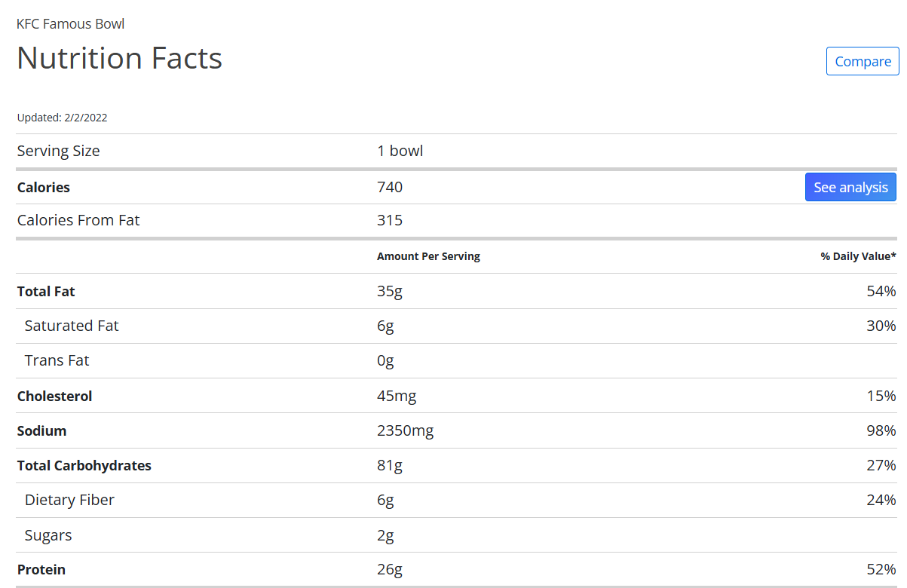Image resolution: width=907 pixels, height=588 pixels.
Task: Select the Cholesterol daily value '15%'
Action: tap(881, 396)
